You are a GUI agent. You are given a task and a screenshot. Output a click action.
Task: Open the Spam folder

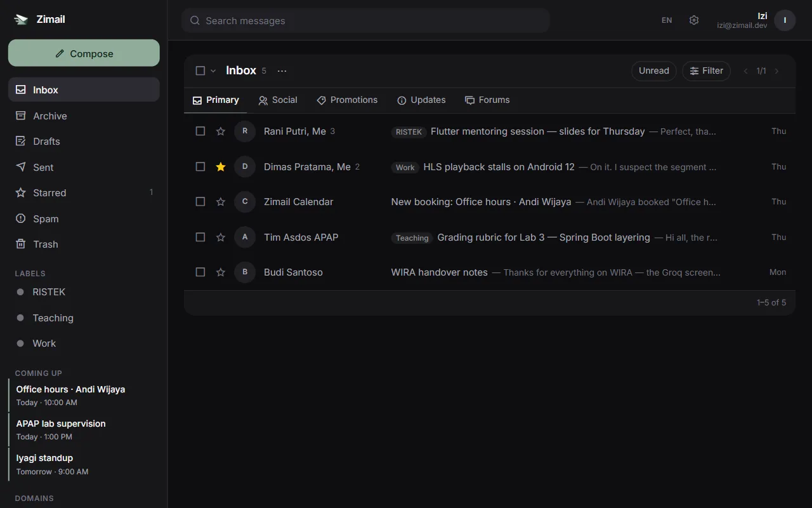tap(84, 218)
